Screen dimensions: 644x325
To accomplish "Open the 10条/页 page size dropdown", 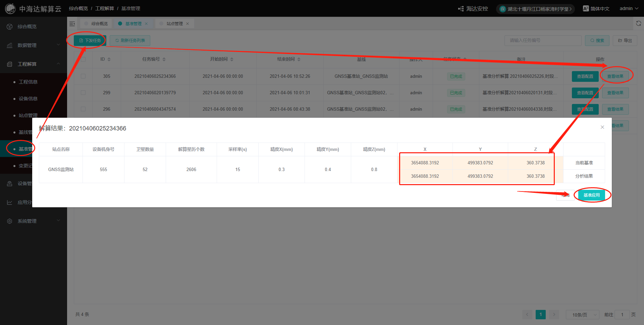I will pos(582,315).
